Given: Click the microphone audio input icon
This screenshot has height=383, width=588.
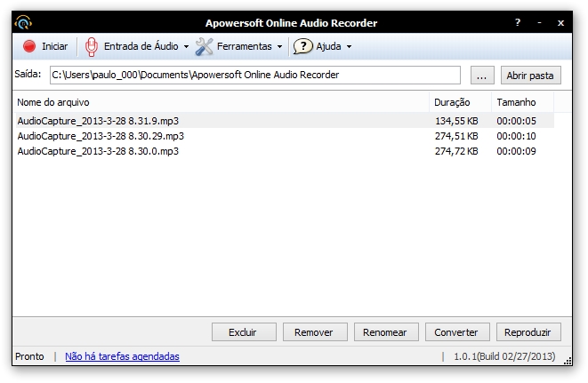Looking at the screenshot, I should coord(91,47).
